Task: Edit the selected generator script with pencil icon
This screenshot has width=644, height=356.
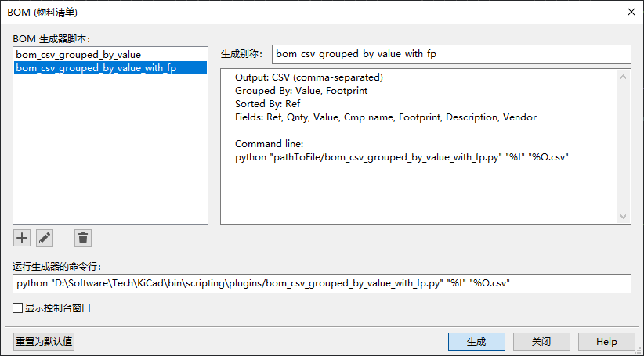Action: [x=45, y=239]
